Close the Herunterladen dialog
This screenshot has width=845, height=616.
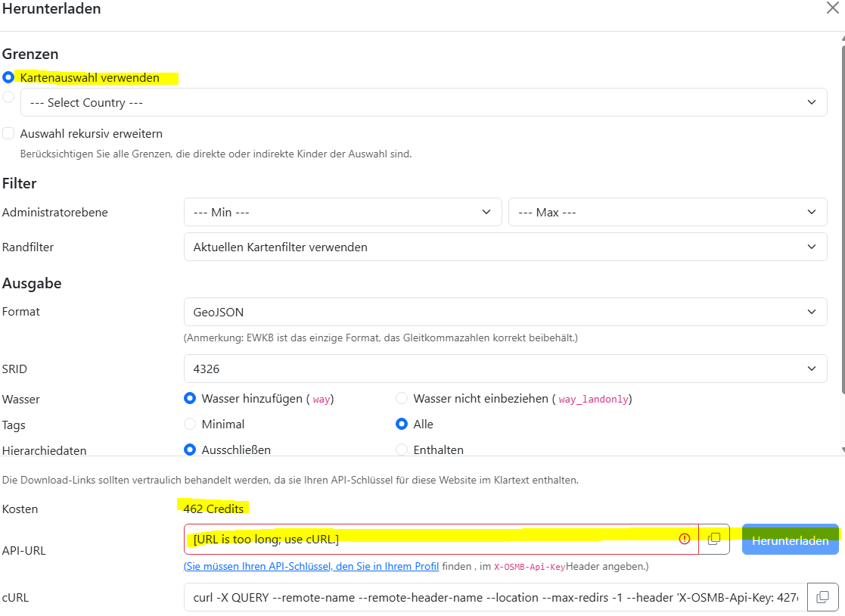click(x=833, y=8)
